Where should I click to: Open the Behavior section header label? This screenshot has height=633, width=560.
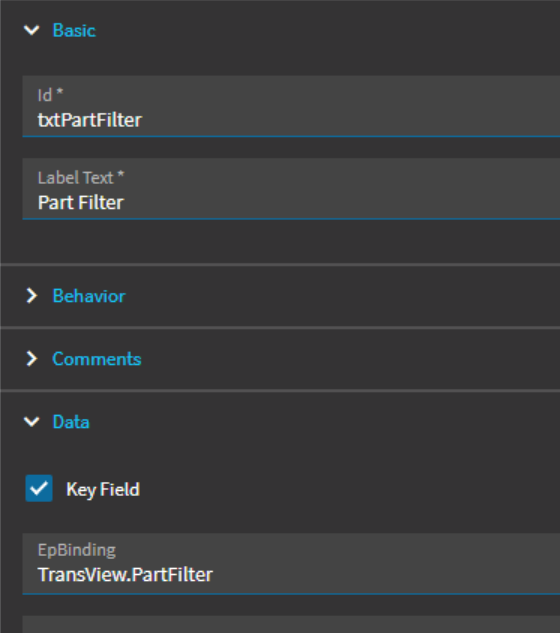[x=89, y=296]
